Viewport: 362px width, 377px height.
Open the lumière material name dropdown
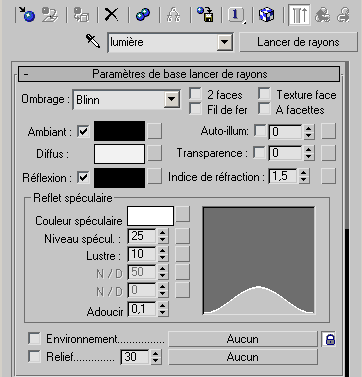[x=224, y=42]
